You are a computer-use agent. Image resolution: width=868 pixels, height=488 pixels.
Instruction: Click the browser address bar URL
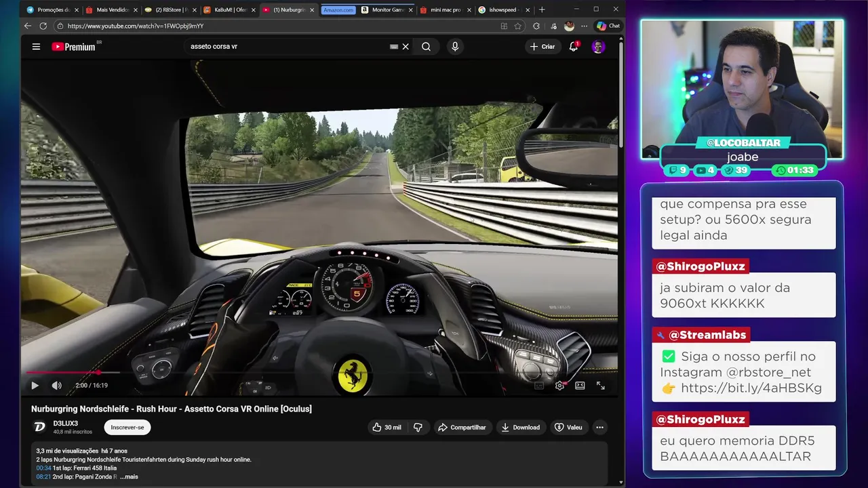point(136,26)
